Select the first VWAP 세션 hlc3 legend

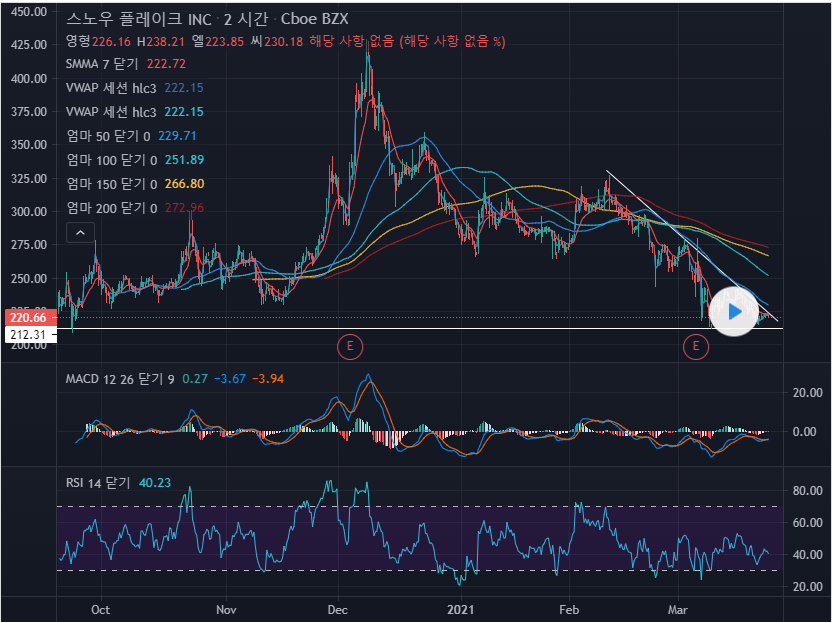(x=111, y=87)
